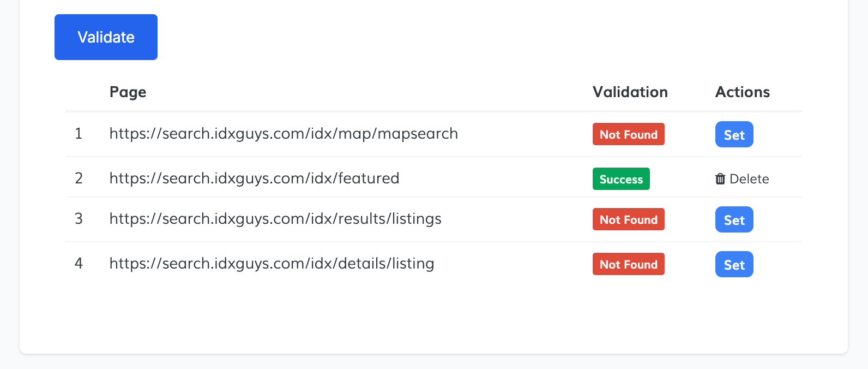Screen dimensions: 868x369
Task: Click Delete for the featured page
Action: [x=749, y=178]
